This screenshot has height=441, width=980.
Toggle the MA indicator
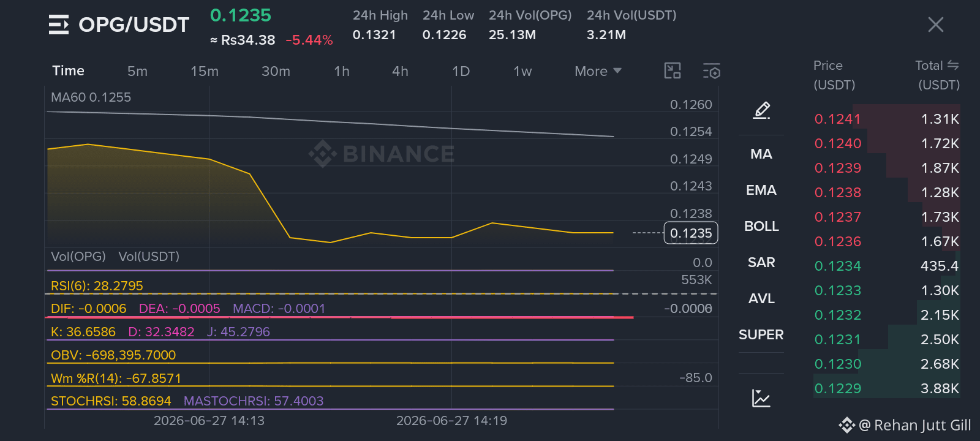click(x=761, y=154)
